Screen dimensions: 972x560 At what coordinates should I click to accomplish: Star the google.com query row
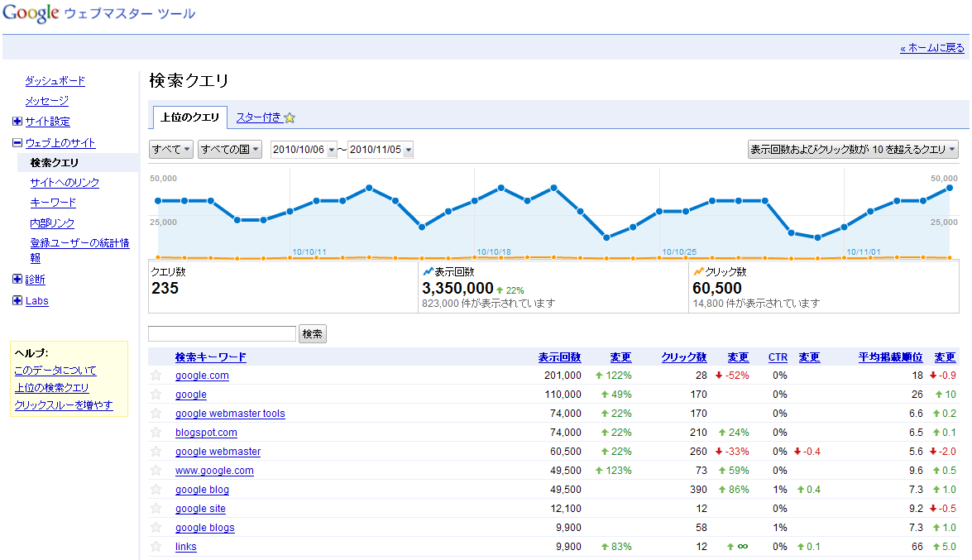[156, 376]
